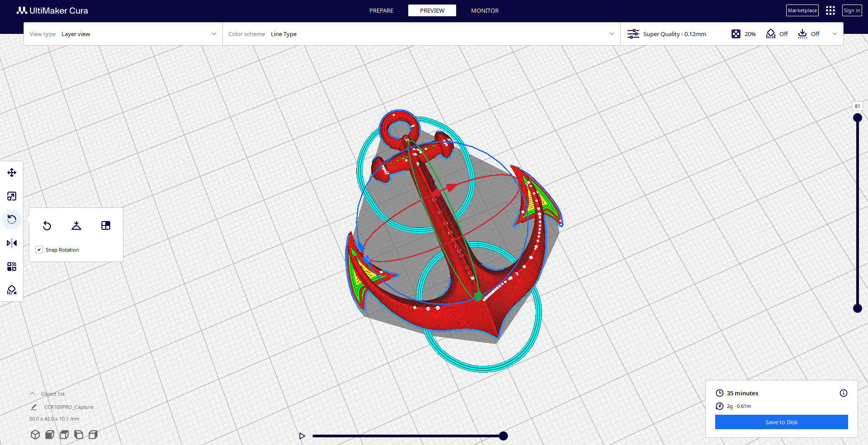Click the edit pencil icon beside object name

pyautogui.click(x=33, y=407)
